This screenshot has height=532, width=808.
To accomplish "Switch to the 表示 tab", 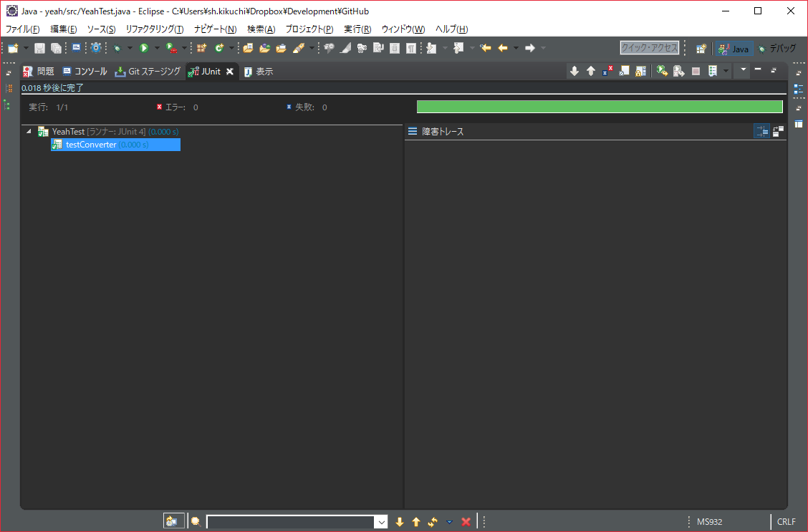I will [259, 72].
